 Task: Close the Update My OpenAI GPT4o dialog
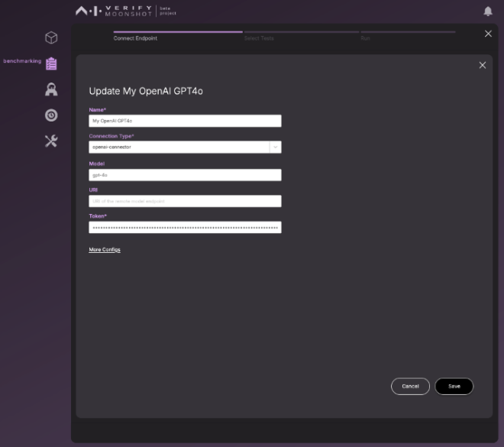(482, 65)
